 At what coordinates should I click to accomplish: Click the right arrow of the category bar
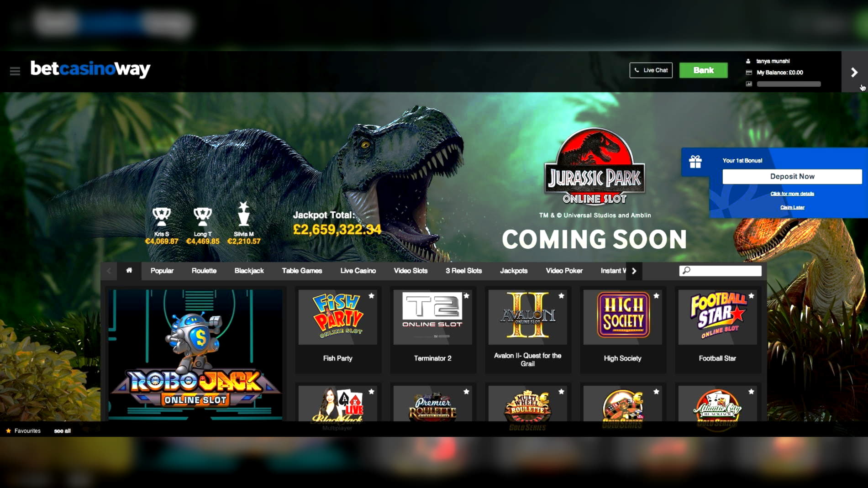click(634, 271)
